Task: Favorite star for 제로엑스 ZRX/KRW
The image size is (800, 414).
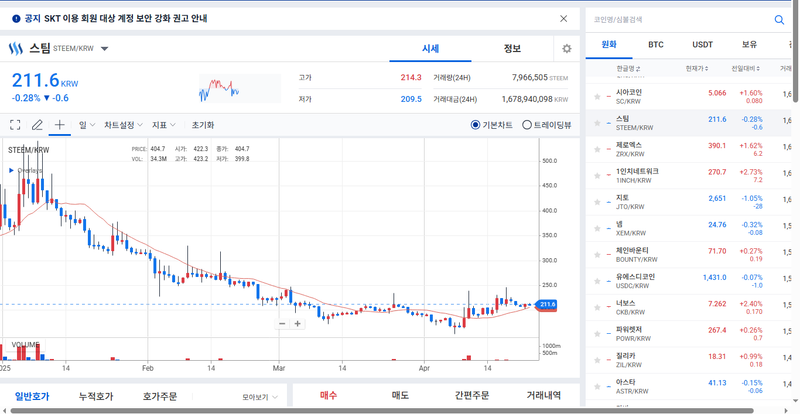Action: pos(597,149)
